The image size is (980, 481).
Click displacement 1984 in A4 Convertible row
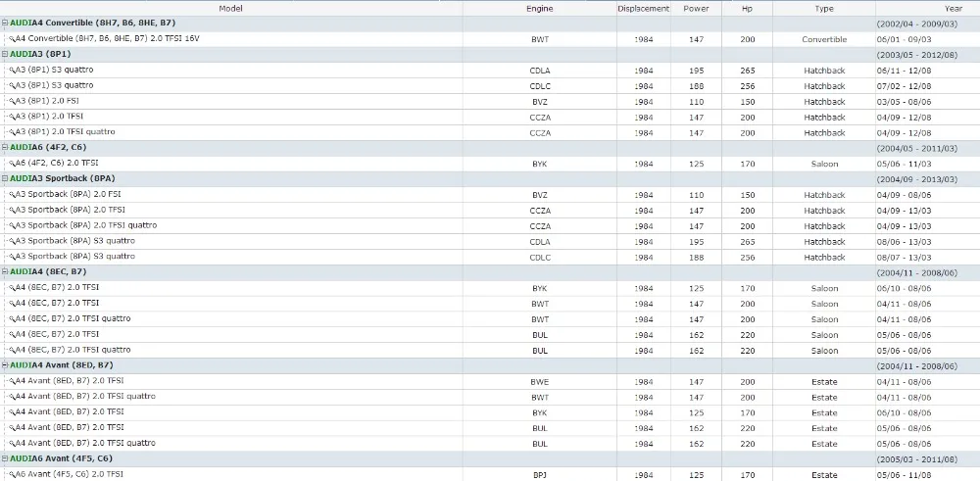coord(644,39)
